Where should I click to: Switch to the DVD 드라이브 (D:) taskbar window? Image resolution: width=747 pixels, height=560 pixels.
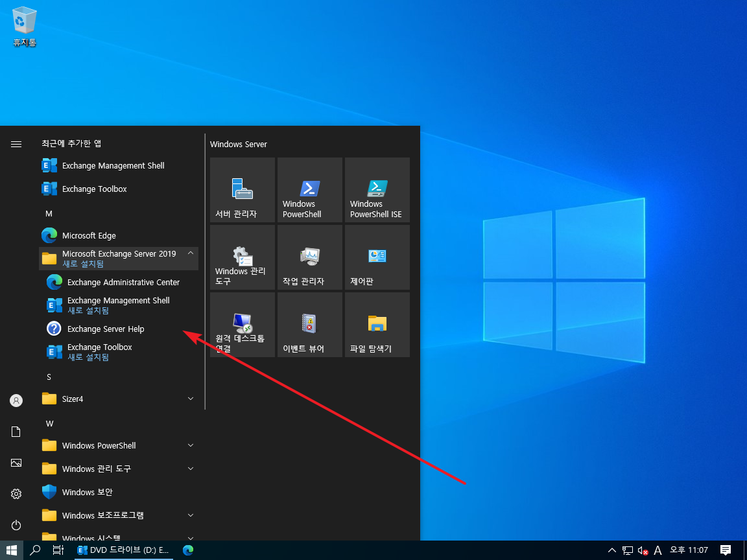(x=123, y=550)
